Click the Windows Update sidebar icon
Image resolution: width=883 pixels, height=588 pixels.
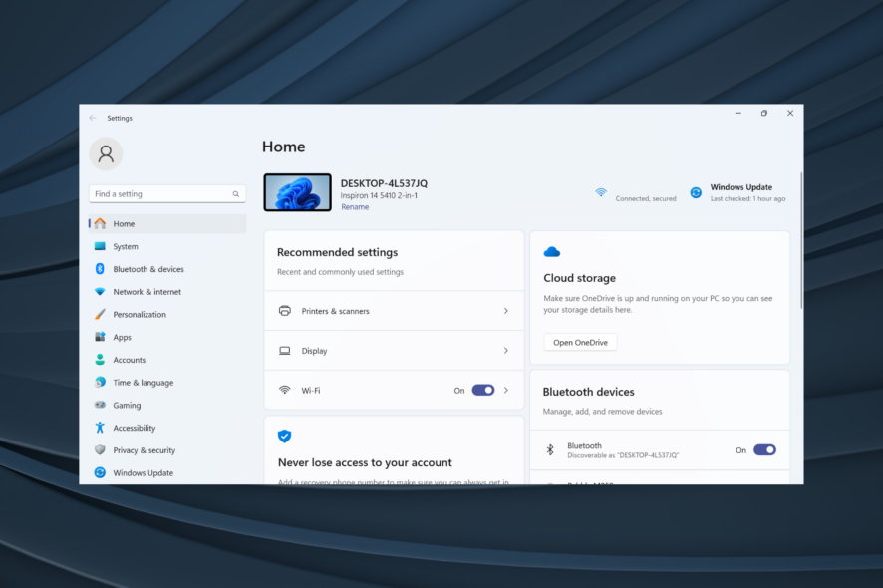(x=101, y=472)
